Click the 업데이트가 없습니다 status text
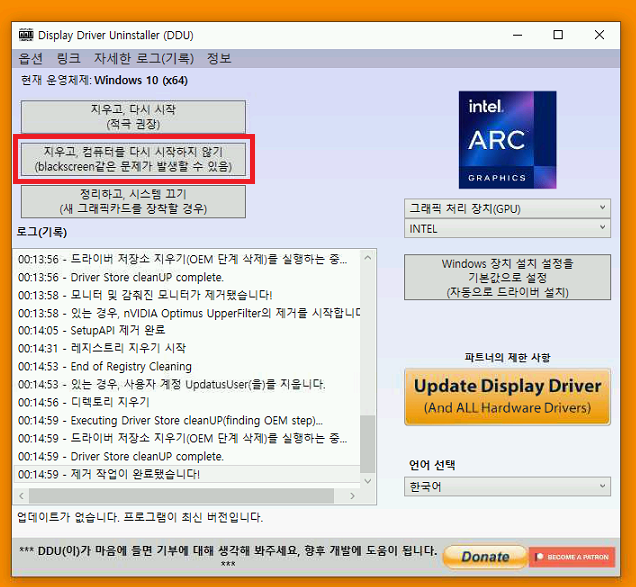 point(140,517)
